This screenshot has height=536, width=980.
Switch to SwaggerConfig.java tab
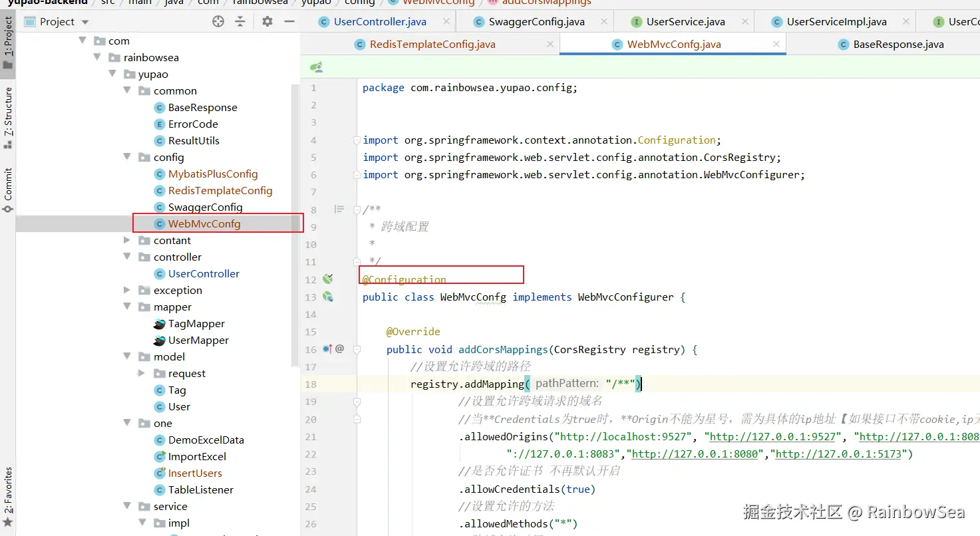[536, 21]
